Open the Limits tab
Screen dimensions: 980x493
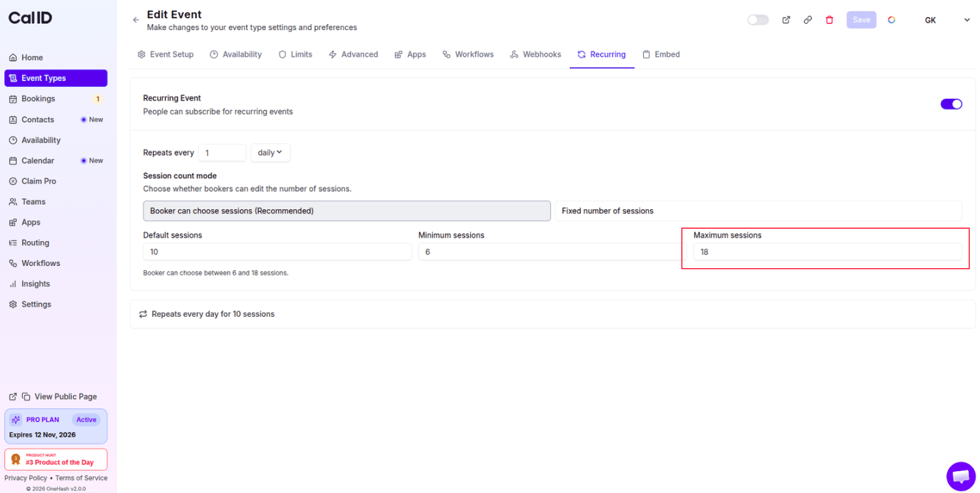(295, 54)
